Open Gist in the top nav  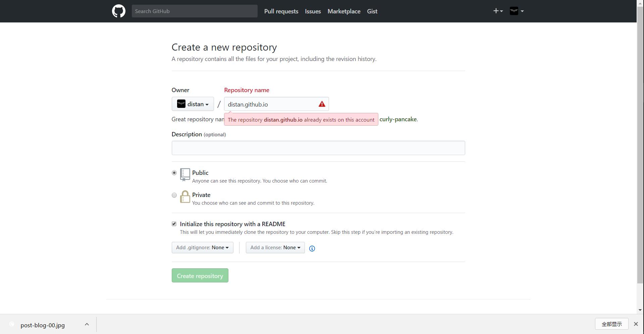click(x=372, y=11)
